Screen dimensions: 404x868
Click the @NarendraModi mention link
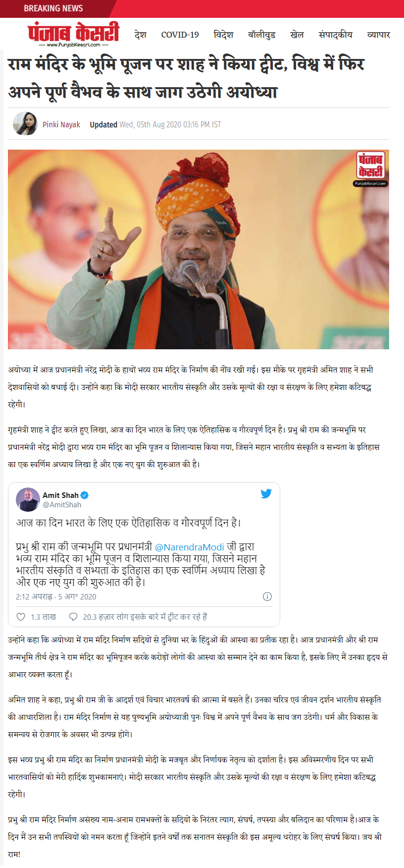point(190,547)
